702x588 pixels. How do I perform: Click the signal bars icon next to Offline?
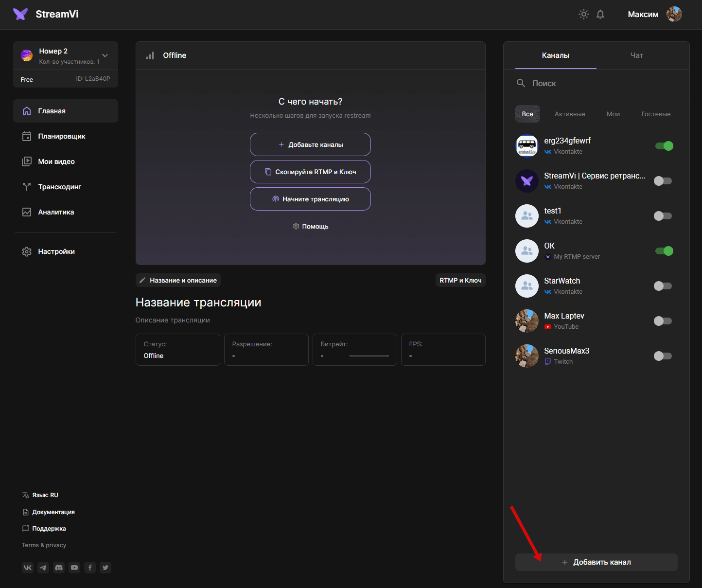pos(150,55)
